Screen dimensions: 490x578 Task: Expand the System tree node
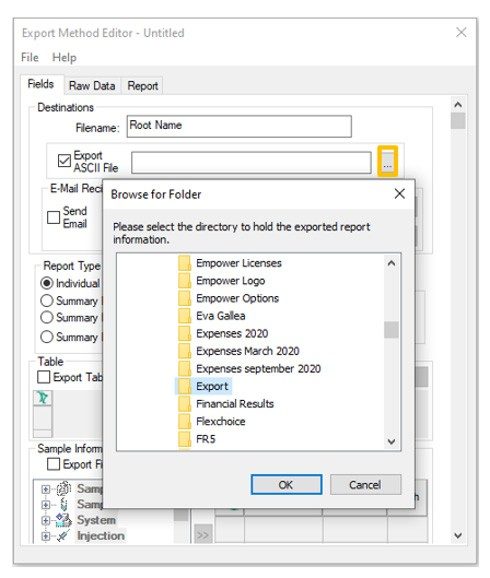45,520
